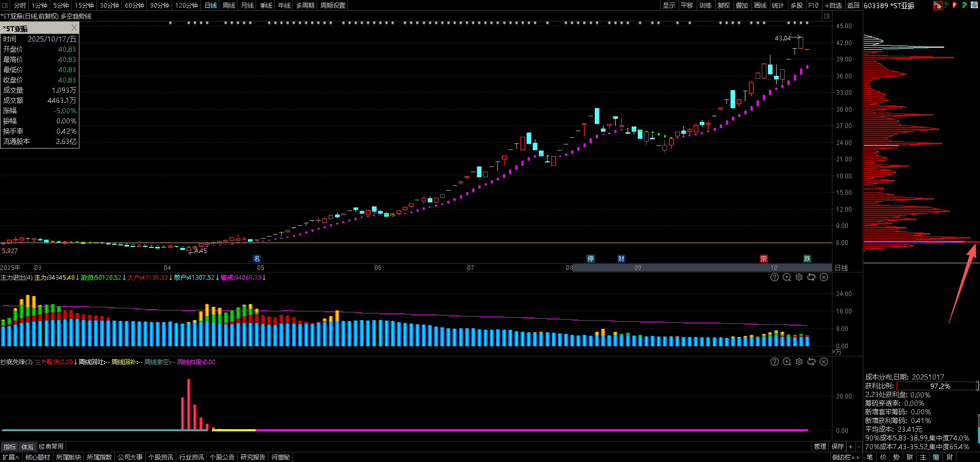
Task: Click the 财 event marker on the chart
Action: [x=621, y=259]
